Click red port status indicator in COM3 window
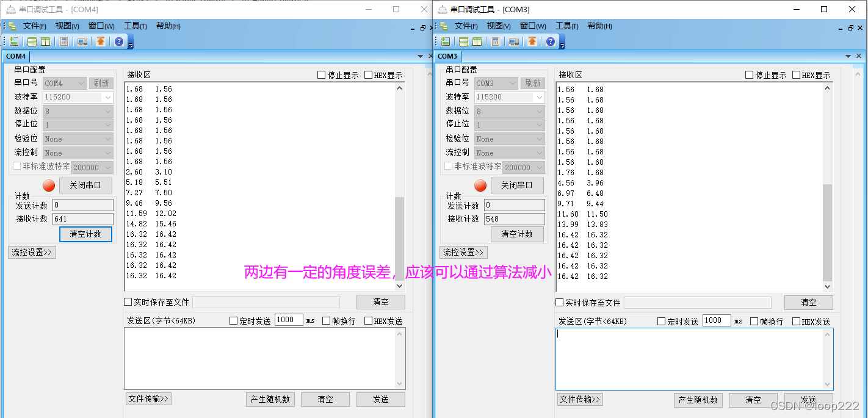868x418 pixels. [480, 186]
